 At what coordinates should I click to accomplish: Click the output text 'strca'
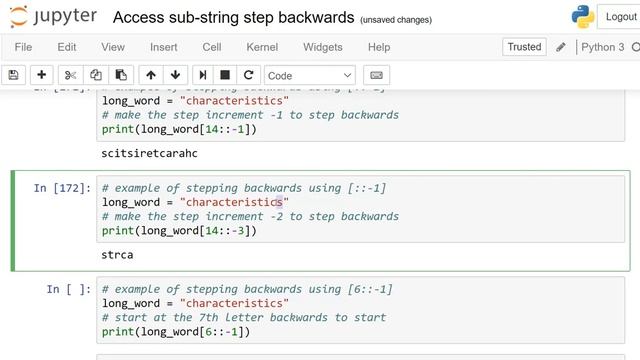(117, 255)
